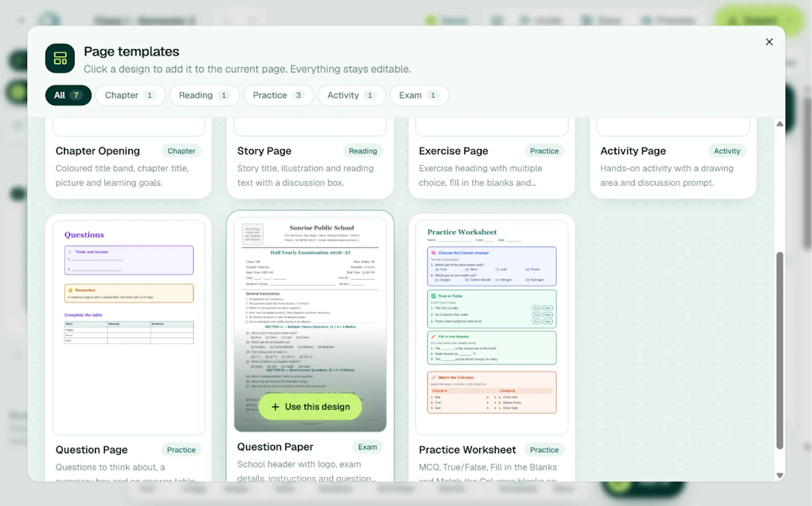
Task: Pick the Story Page template title
Action: pos(264,151)
